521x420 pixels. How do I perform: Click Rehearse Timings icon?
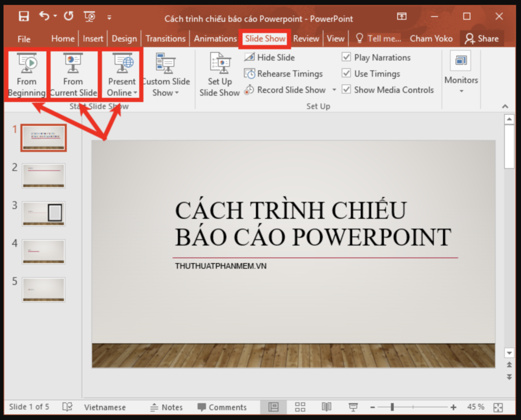click(x=249, y=74)
